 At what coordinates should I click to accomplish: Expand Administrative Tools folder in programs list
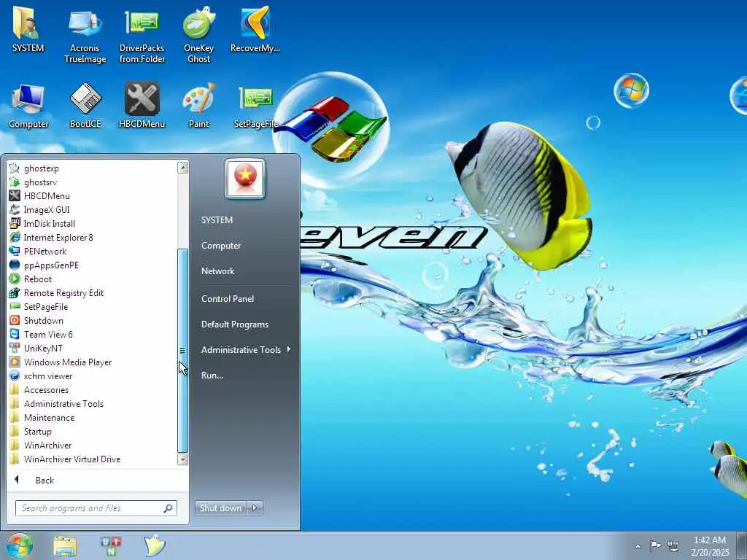[x=93, y=403]
